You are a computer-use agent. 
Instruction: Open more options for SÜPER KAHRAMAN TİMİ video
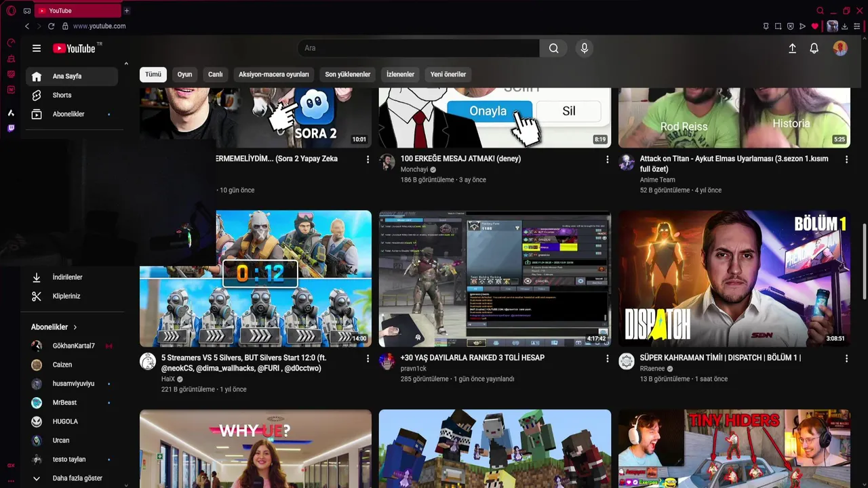[x=846, y=358]
